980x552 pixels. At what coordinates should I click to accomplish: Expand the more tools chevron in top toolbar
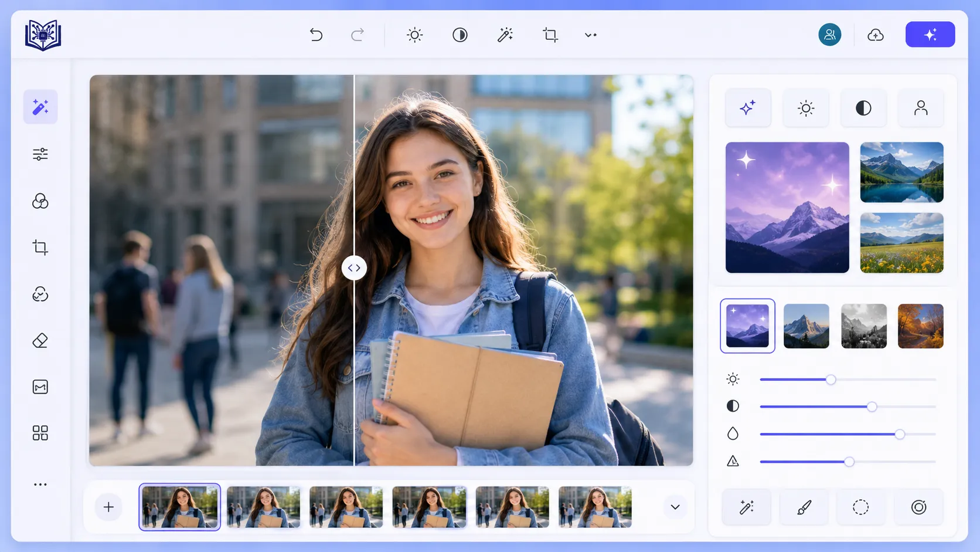coord(591,35)
